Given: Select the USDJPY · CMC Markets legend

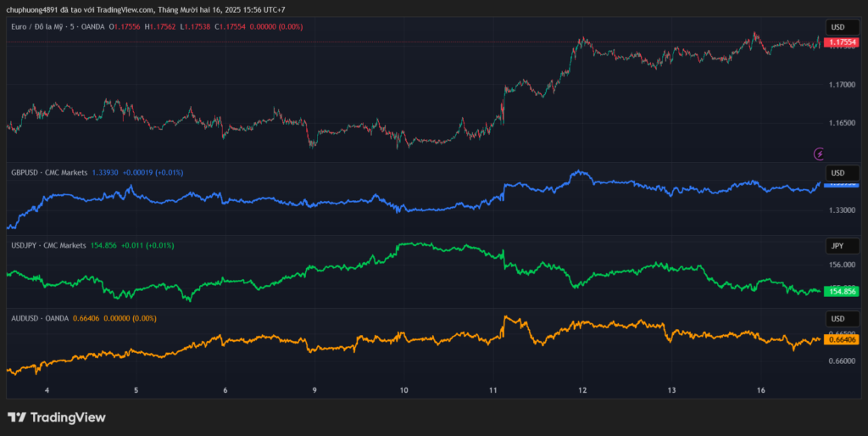Looking at the screenshot, I should pyautogui.click(x=48, y=245).
